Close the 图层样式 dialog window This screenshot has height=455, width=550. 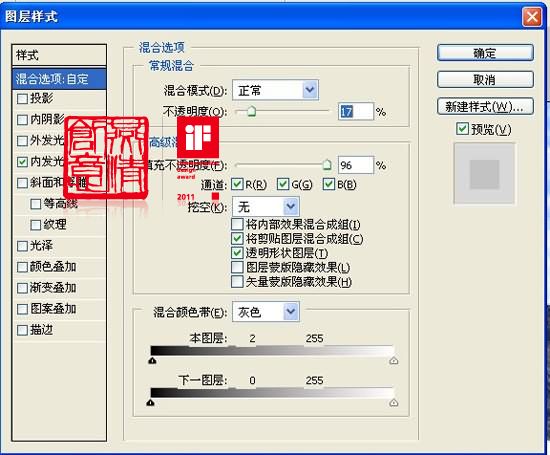coord(532,16)
